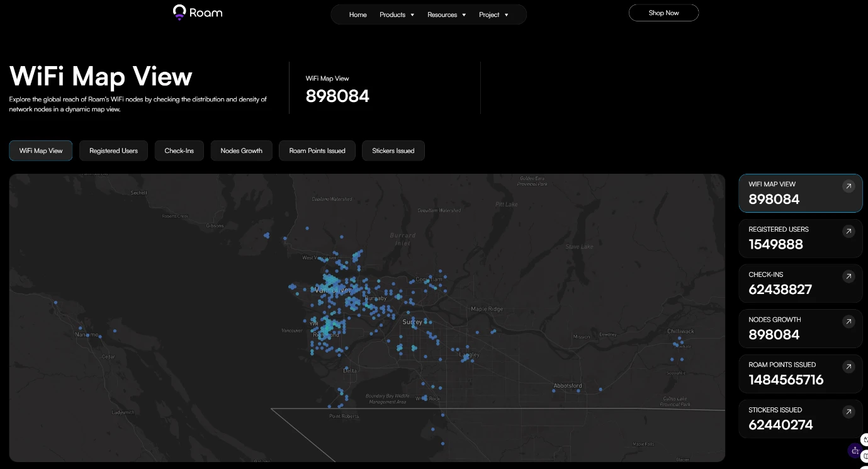
Task: Open the Check-Ins card arrow icon
Action: pyautogui.click(x=848, y=276)
